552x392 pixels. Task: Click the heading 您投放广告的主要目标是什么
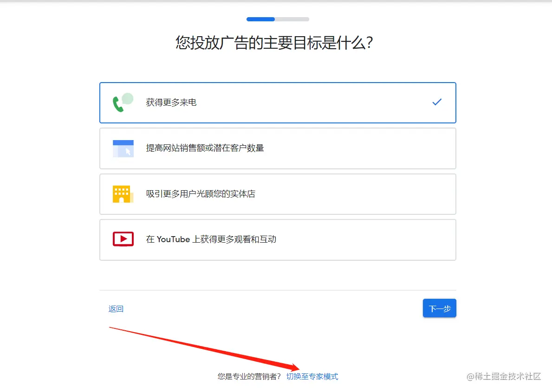[274, 43]
